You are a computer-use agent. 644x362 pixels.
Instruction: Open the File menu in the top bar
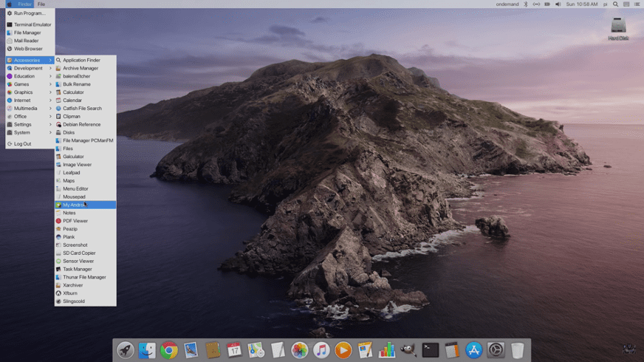(x=41, y=4)
